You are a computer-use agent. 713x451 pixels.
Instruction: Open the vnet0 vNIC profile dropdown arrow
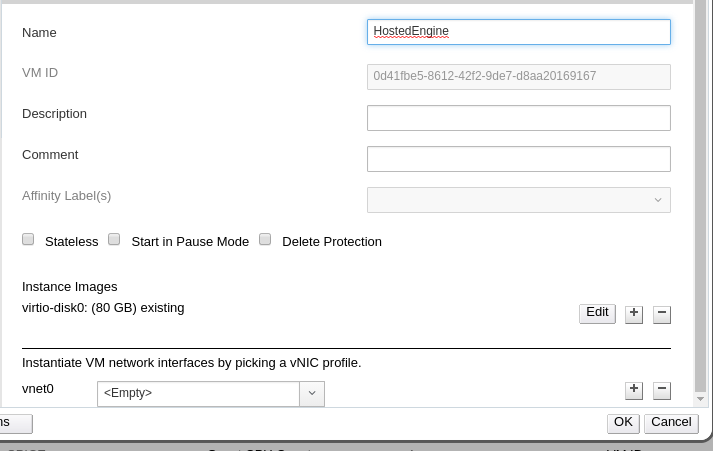click(x=312, y=394)
